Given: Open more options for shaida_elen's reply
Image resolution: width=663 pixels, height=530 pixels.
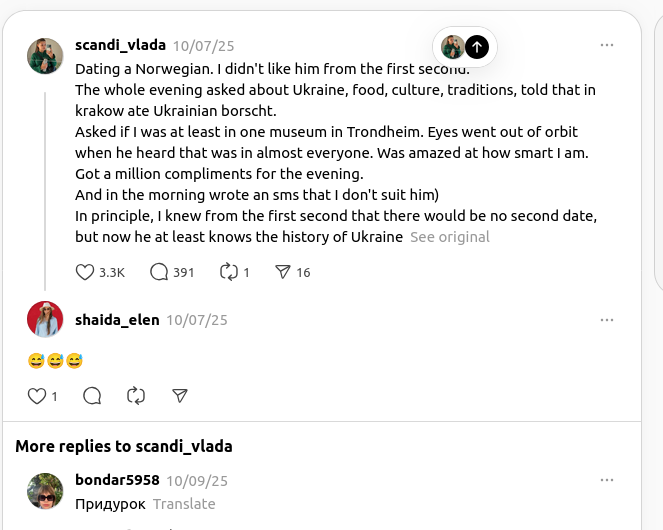Looking at the screenshot, I should pyautogui.click(x=607, y=320).
